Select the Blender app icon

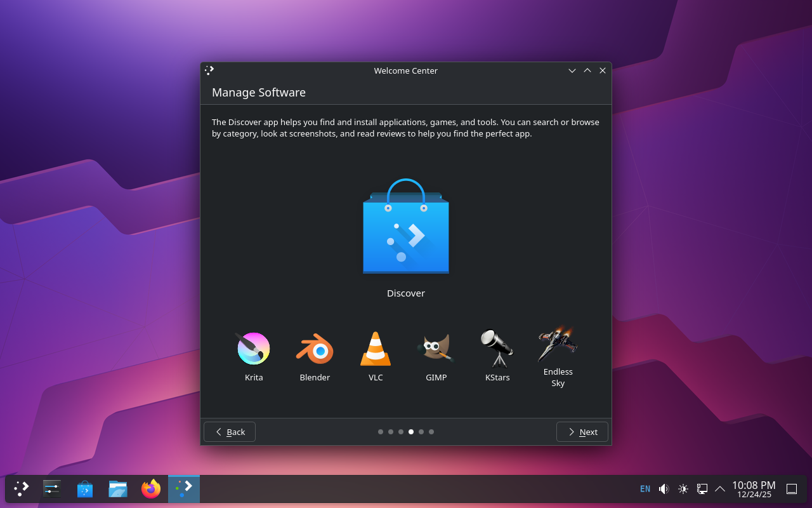click(315, 349)
